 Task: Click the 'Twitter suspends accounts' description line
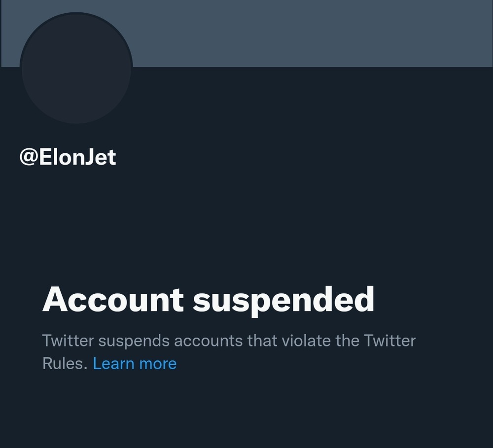tap(229, 341)
